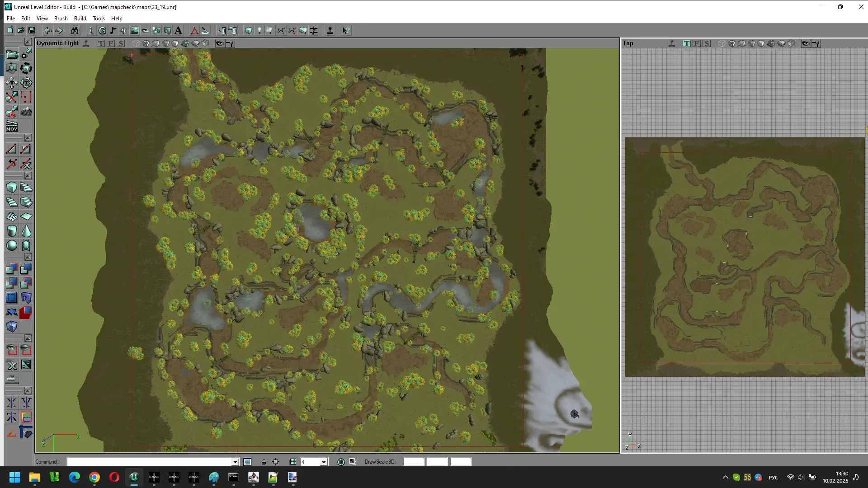868x488 pixels.
Task: Select the Sphere brush builder
Action: 12,245
